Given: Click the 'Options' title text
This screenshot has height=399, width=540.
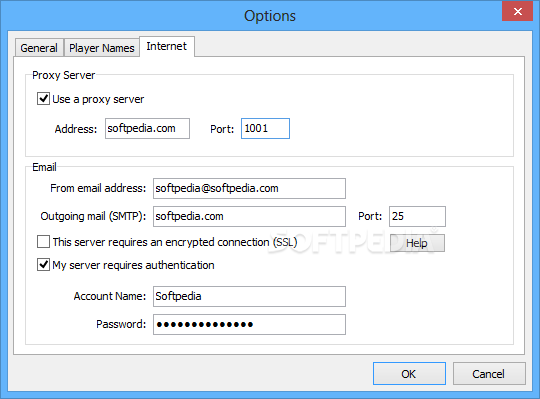Looking at the screenshot, I should 270,16.
